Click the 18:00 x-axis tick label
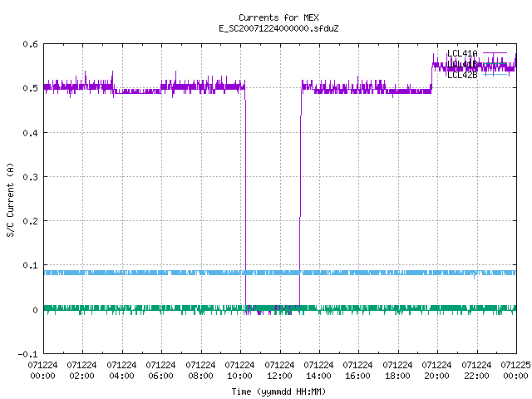The height and width of the screenshot is (399, 532). click(397, 376)
